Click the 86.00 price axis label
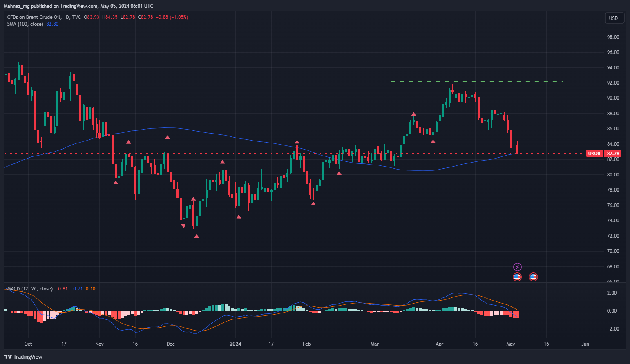Screen dimensions: 630x364 pyautogui.click(x=613, y=129)
